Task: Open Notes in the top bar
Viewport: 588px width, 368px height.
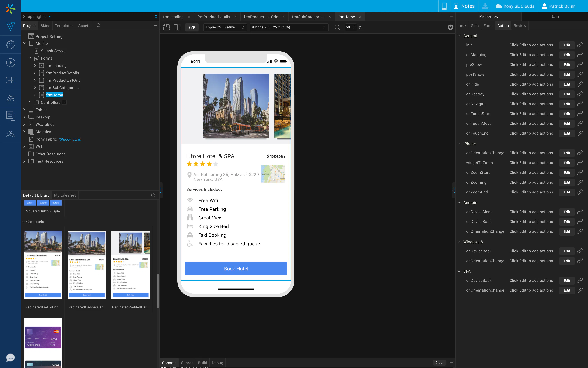Action: [464, 6]
